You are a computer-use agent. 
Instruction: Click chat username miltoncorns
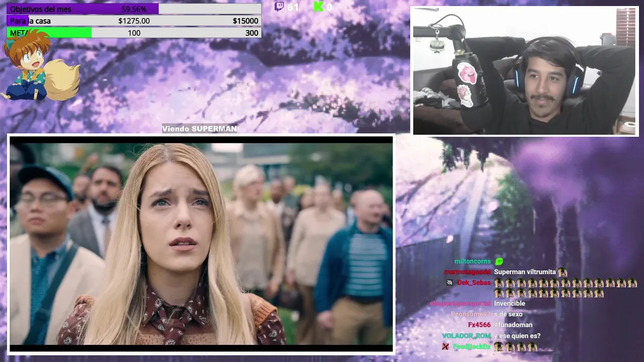pyautogui.click(x=472, y=261)
